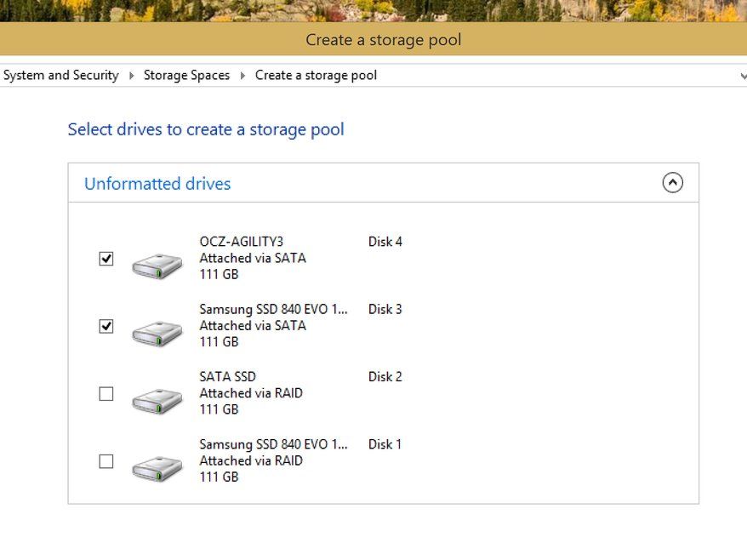Screen dimensions: 747x560
Task: Click the Unformatted drives heading
Action: (157, 184)
